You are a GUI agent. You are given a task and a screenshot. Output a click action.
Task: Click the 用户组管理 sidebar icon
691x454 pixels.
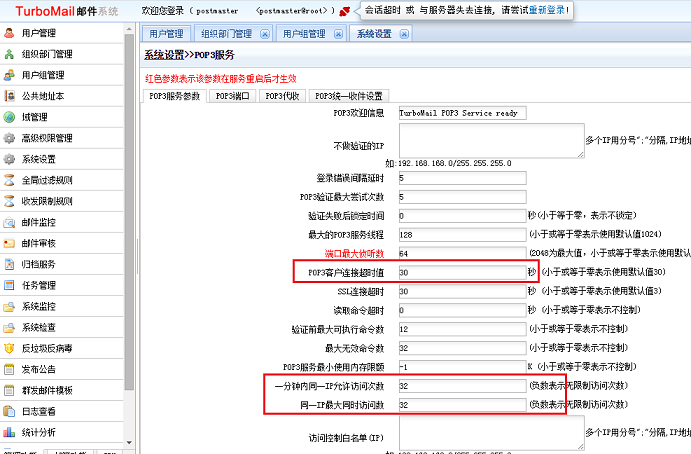pos(9,75)
